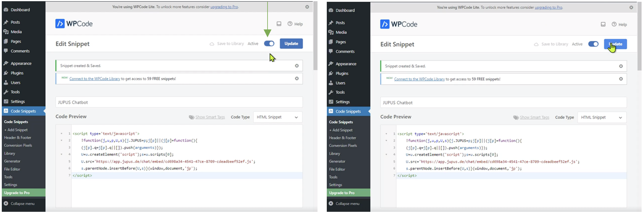
Task: Click Save to Library text in right window
Action: tap(555, 44)
